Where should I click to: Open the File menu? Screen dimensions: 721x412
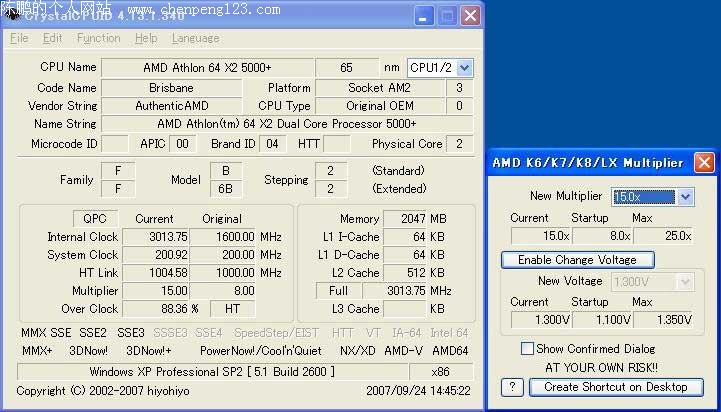[x=19, y=38]
